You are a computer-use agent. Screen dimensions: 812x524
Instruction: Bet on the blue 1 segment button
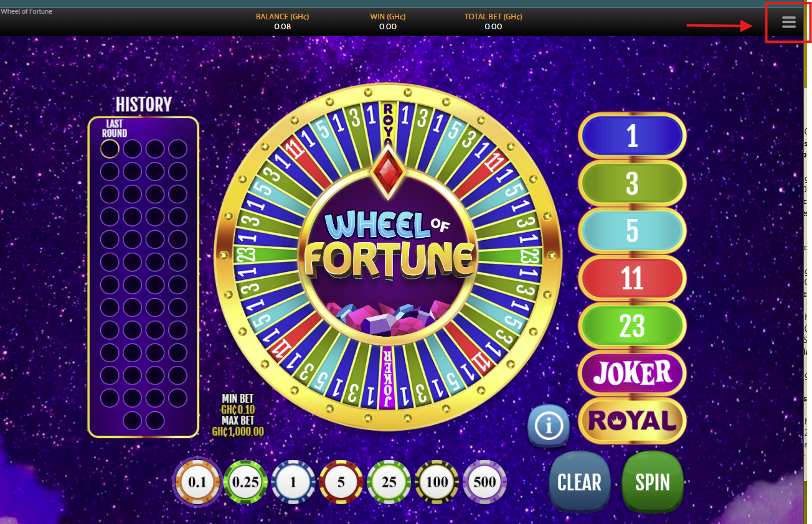point(632,136)
